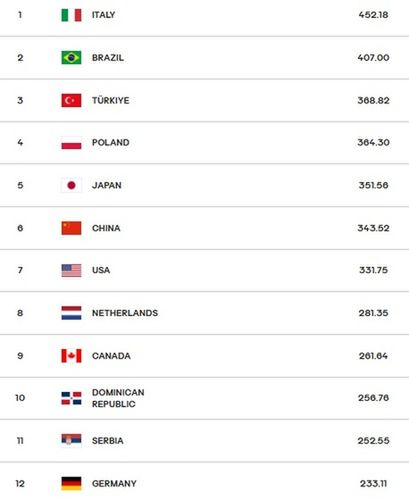Select the ITALY team name
Image resolution: width=409 pixels, height=499 pixels.
[x=104, y=15]
